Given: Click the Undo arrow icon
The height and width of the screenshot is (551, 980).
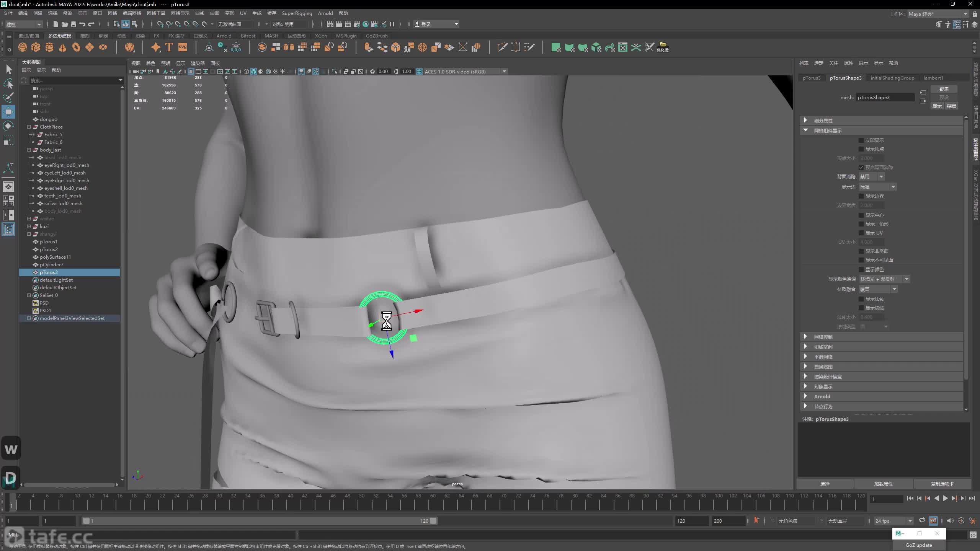Looking at the screenshot, I should coord(82,24).
